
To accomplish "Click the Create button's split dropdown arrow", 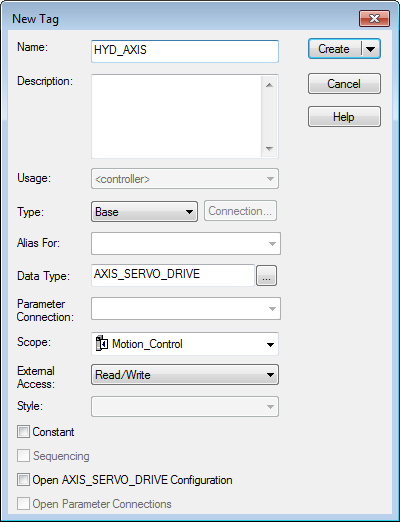I will pyautogui.click(x=370, y=49).
